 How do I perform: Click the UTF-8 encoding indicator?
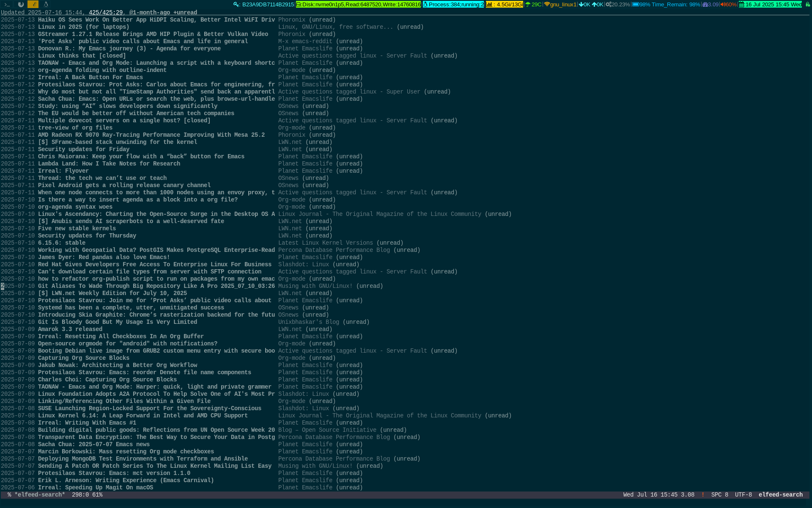click(743, 494)
